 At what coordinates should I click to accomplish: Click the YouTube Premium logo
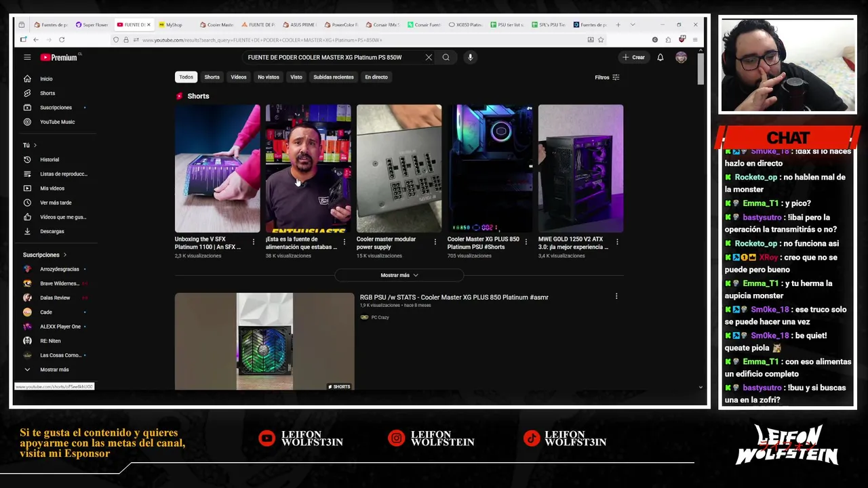click(x=59, y=58)
